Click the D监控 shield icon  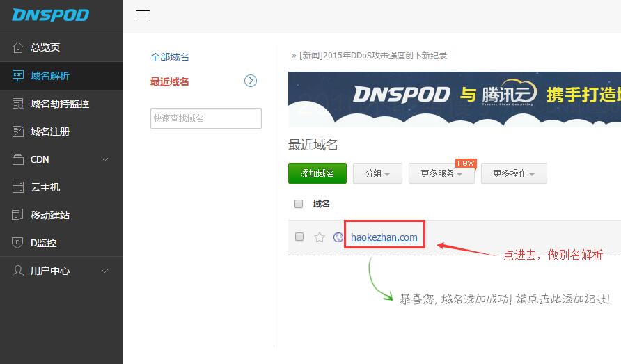pos(18,243)
